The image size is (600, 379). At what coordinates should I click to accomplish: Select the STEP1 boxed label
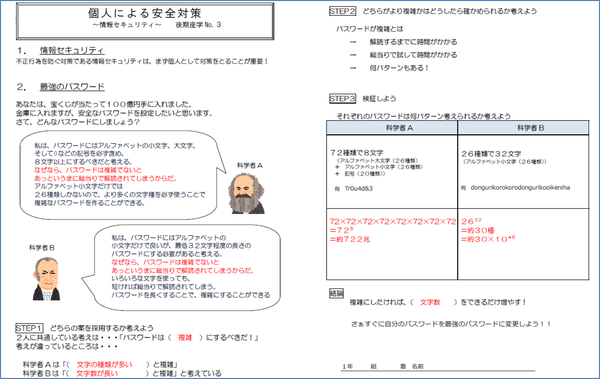[29, 328]
